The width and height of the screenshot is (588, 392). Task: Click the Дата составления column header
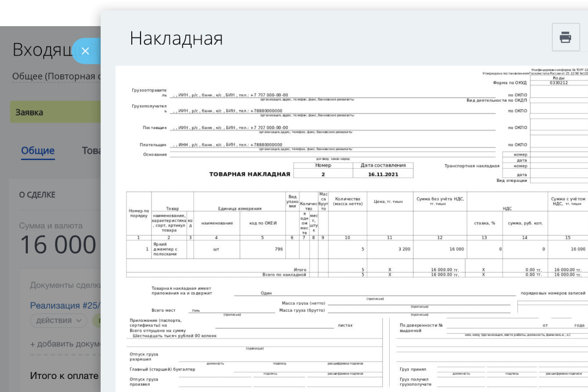pyautogui.click(x=383, y=165)
